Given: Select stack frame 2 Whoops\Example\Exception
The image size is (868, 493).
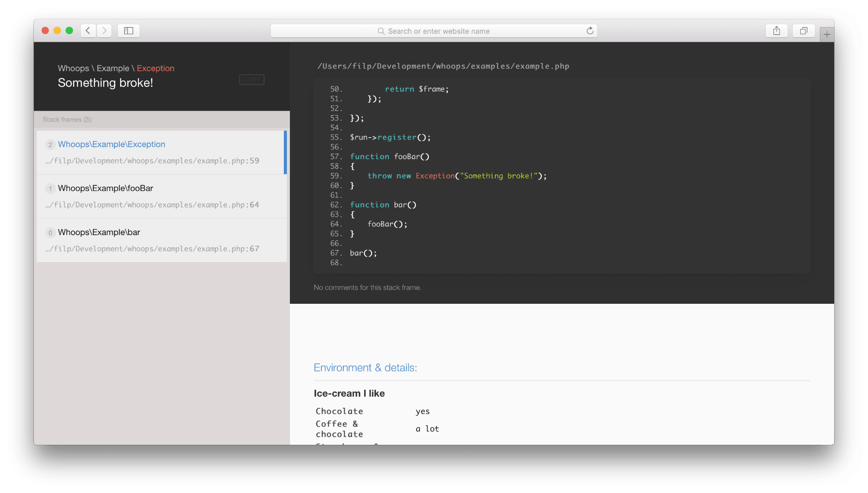Looking at the screenshot, I should (x=161, y=152).
